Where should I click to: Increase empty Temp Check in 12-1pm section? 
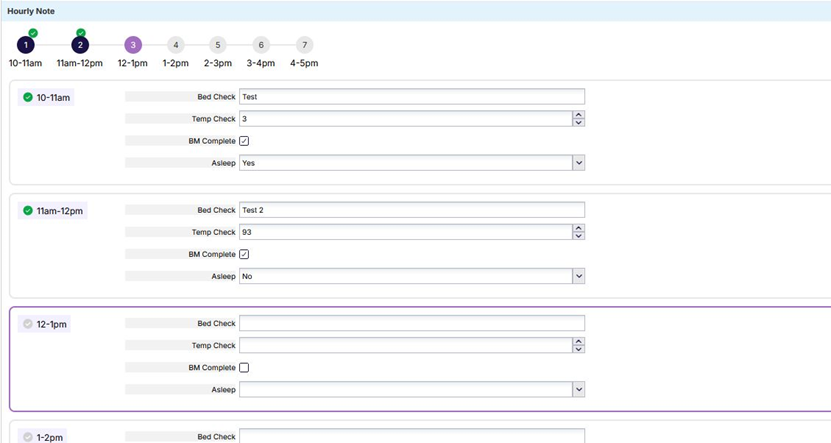(x=579, y=342)
